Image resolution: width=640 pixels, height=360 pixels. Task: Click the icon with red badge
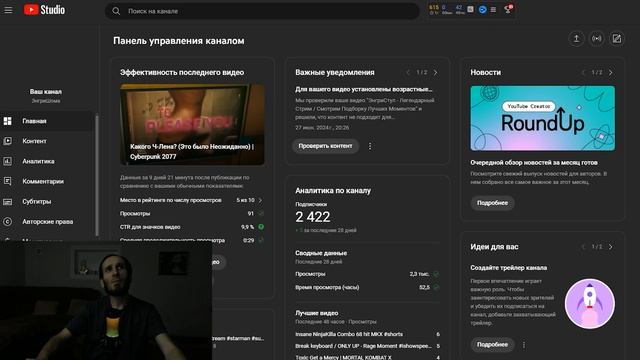(508, 9)
